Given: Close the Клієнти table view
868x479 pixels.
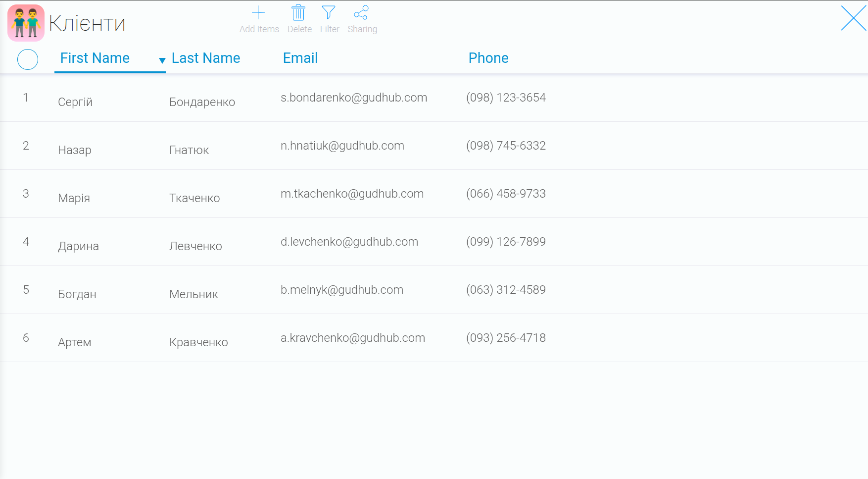Looking at the screenshot, I should (854, 18).
